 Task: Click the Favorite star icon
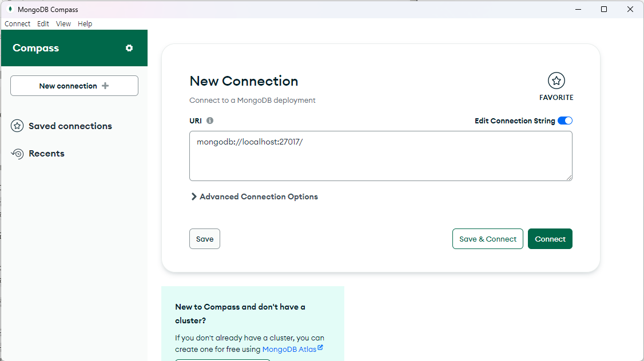tap(556, 81)
